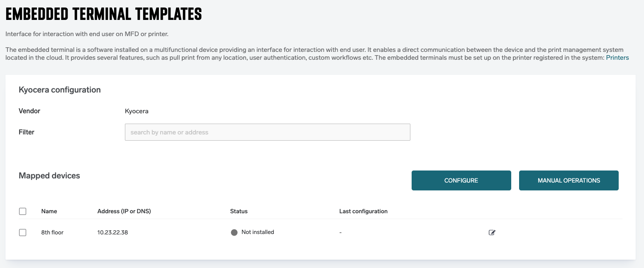Viewport: 644px width, 268px height.
Task: Click the grey Not installed status dot
Action: coord(234,233)
